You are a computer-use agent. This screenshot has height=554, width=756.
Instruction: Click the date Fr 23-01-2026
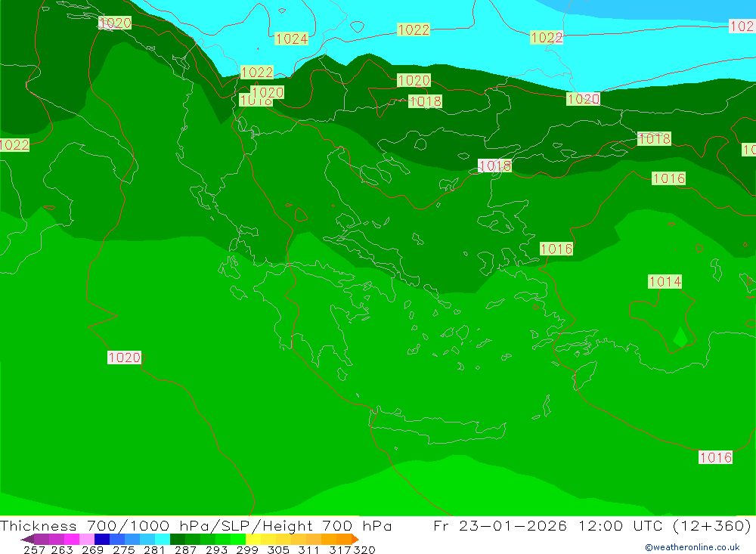click(500, 525)
